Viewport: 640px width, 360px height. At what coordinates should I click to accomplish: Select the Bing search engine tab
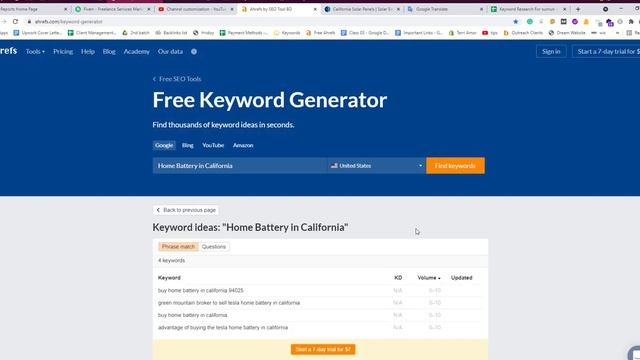188,145
